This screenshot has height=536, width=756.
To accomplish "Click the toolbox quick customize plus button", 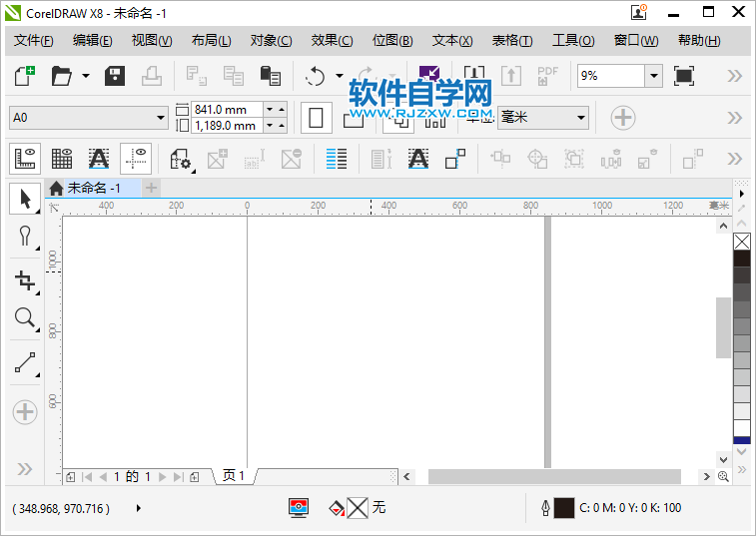I will pos(25,412).
